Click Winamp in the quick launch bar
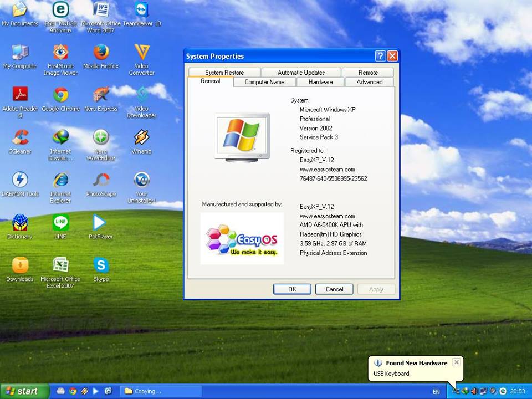532x399 pixels. point(84,391)
